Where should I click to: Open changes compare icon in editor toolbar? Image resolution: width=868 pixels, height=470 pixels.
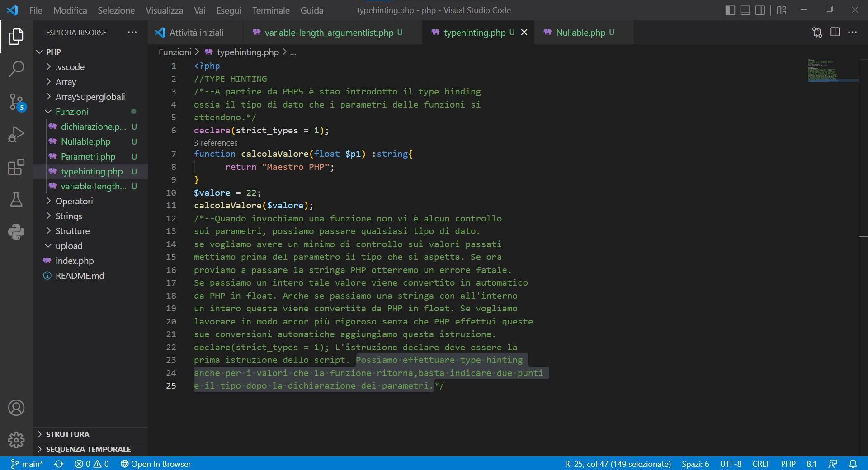(x=817, y=32)
